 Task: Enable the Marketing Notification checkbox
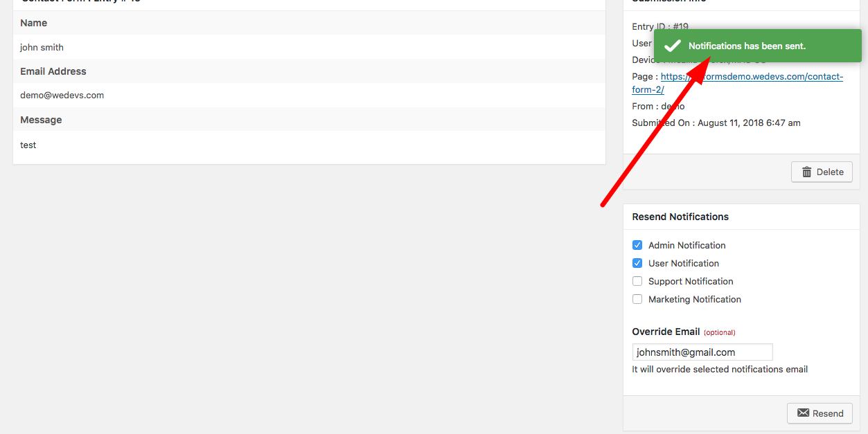tap(637, 299)
